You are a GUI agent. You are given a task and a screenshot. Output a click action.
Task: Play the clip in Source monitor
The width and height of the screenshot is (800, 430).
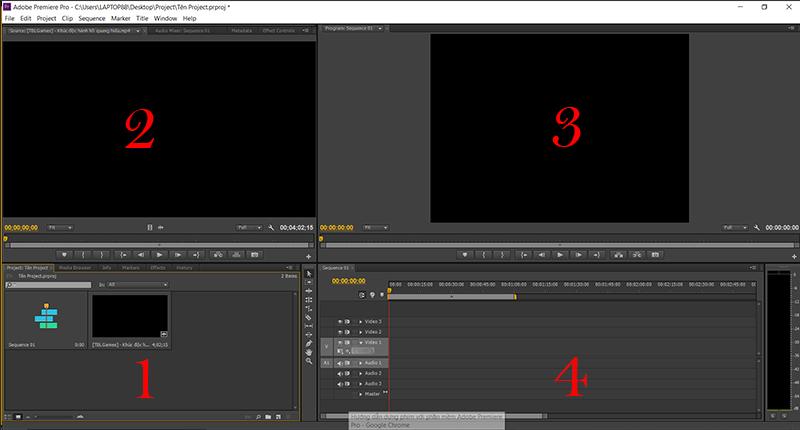pos(159,255)
